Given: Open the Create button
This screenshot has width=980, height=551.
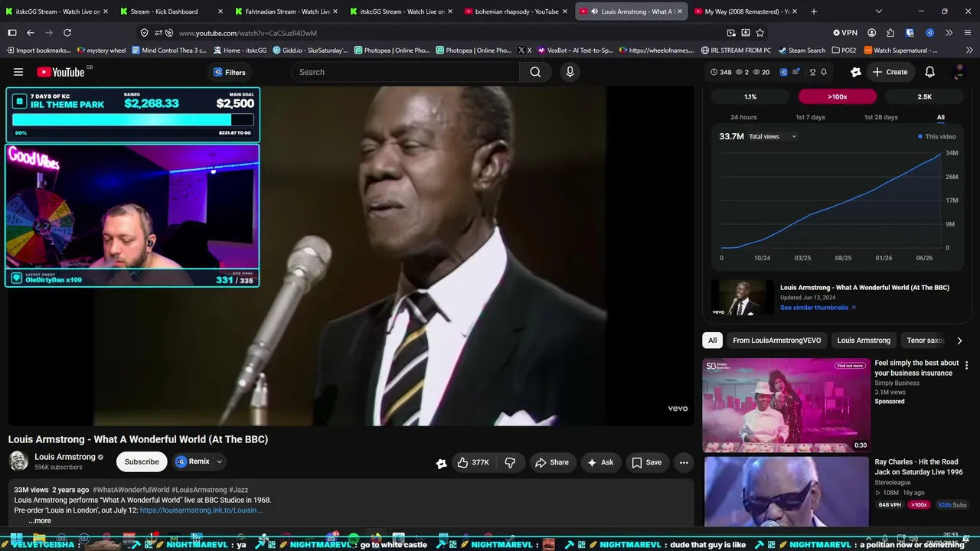Looking at the screenshot, I should pyautogui.click(x=890, y=72).
